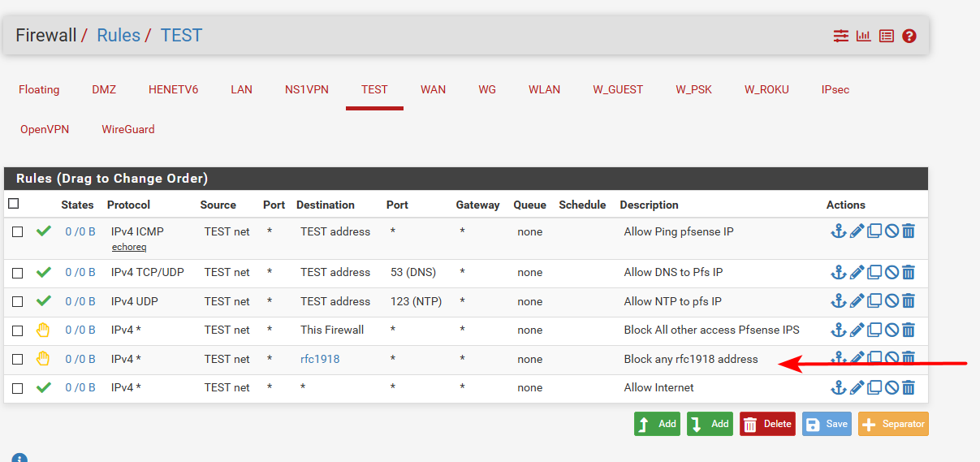
Task: Open states link for the ICMP rule
Action: [x=80, y=231]
